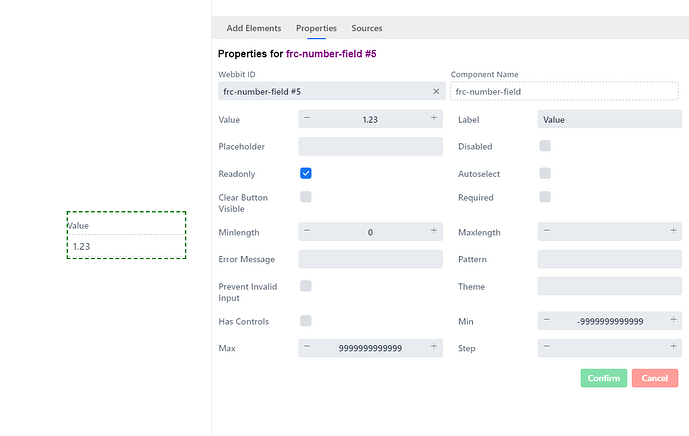The height and width of the screenshot is (436, 689).
Task: Select the number field preview showing 1.23
Action: pyautogui.click(x=127, y=235)
